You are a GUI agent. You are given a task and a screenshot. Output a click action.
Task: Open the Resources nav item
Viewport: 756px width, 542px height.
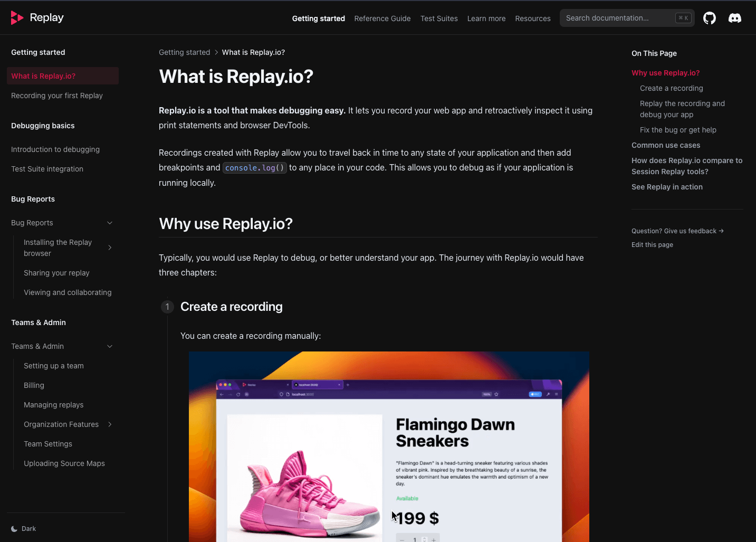tap(533, 18)
